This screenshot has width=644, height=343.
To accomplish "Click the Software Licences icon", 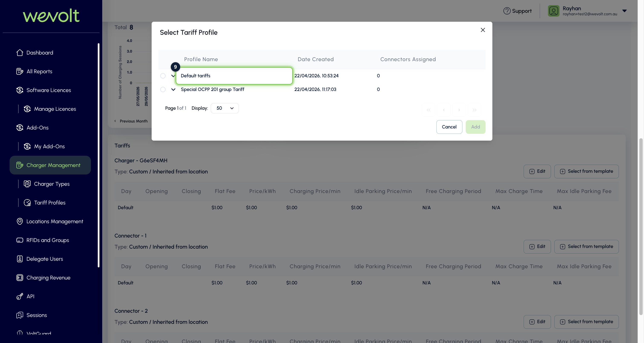I will 20,90.
